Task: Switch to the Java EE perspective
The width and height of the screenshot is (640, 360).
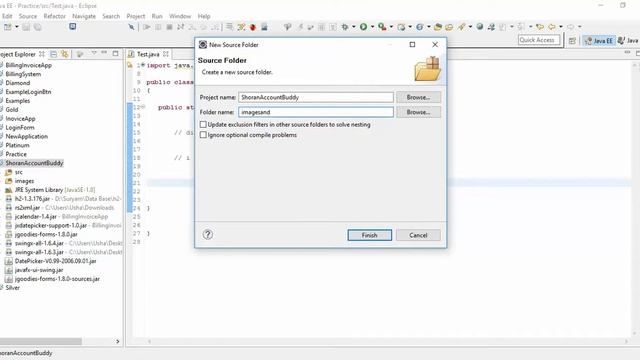Action: 599,40
